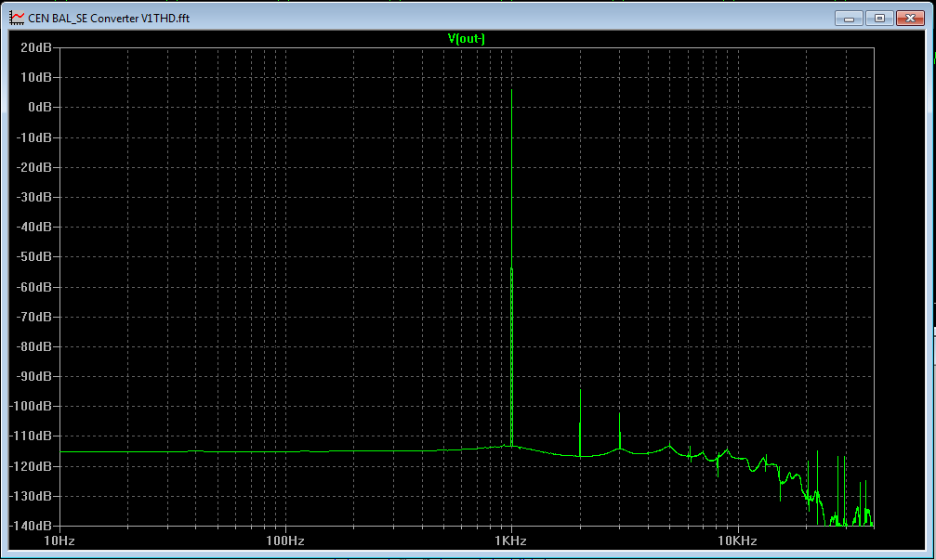Minimize the FFT window
936x560 pixels.
[849, 18]
